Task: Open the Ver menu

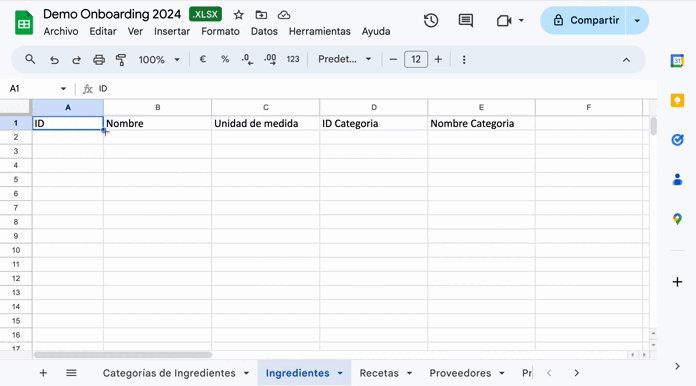Action: [x=135, y=32]
